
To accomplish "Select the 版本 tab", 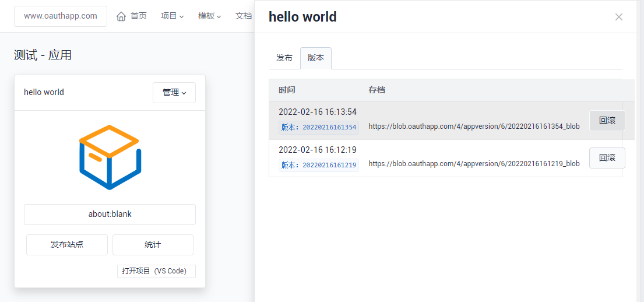I will tap(316, 58).
